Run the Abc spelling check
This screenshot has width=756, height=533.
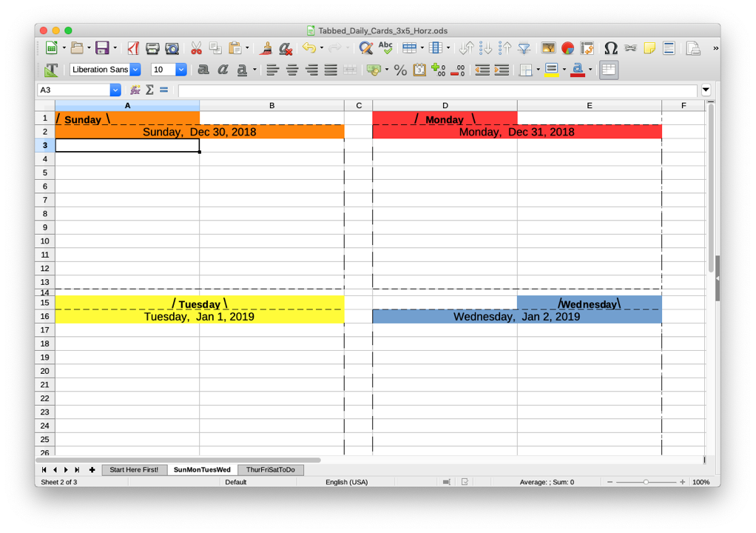click(385, 48)
